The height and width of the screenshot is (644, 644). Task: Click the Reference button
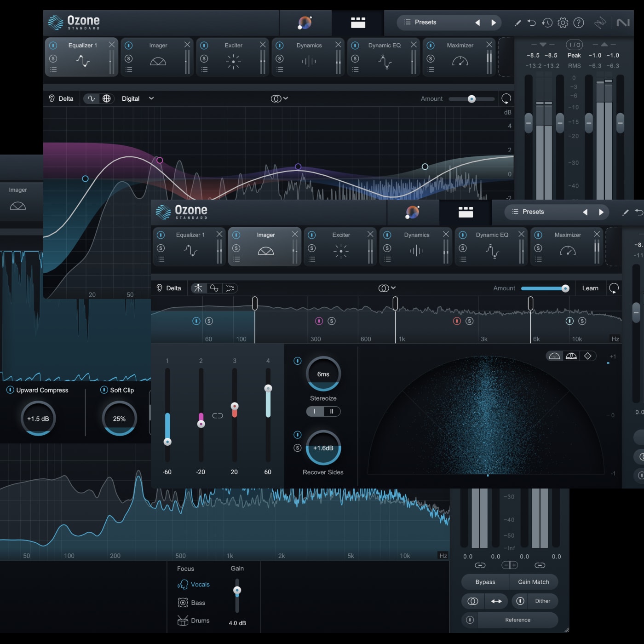pyautogui.click(x=518, y=620)
